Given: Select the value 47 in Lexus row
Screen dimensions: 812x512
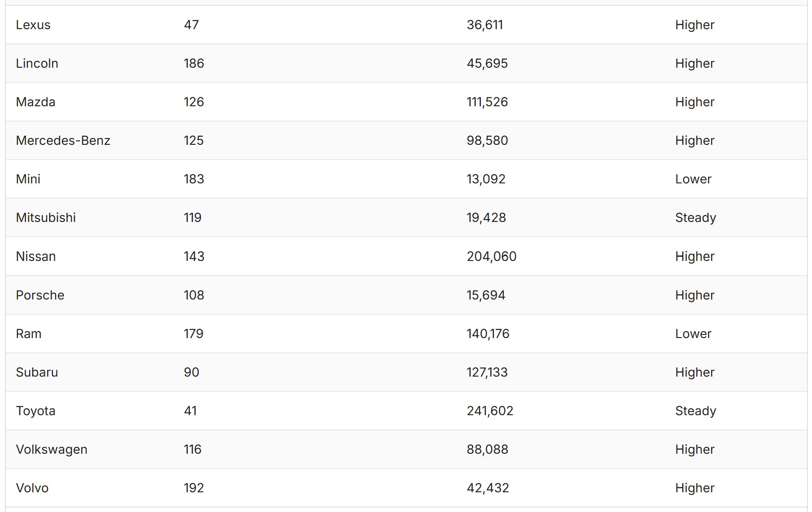Looking at the screenshot, I should 191,25.
